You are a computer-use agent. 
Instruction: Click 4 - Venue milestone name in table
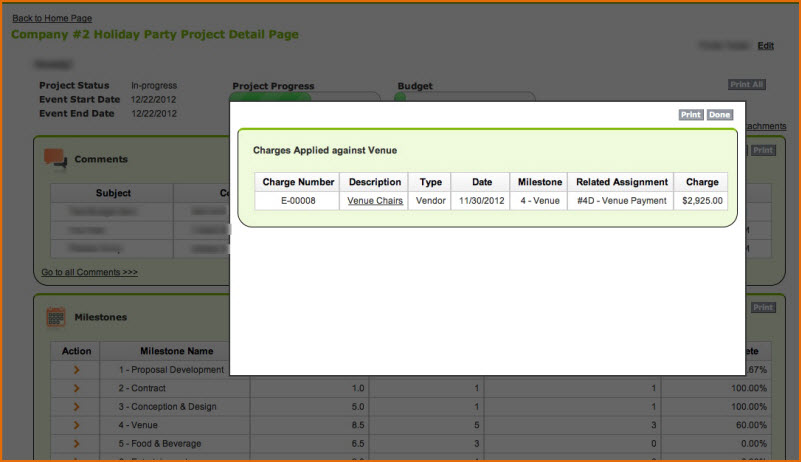click(138, 425)
